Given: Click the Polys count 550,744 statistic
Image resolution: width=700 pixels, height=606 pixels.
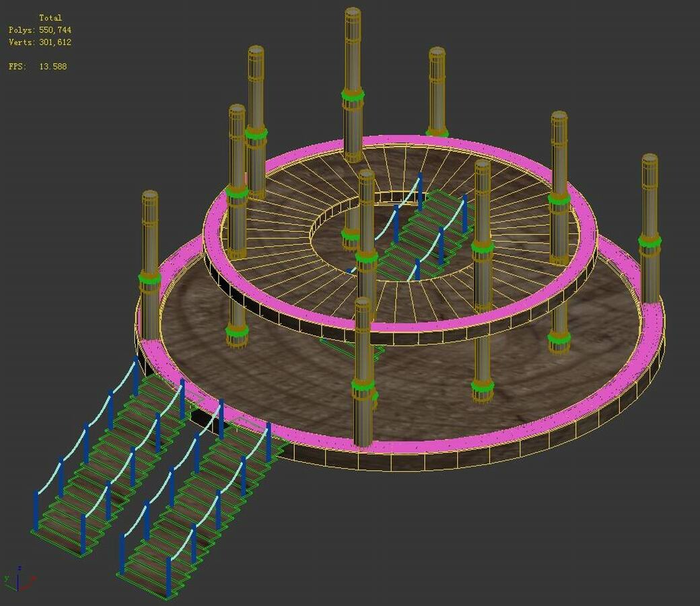Looking at the screenshot, I should coord(40,30).
